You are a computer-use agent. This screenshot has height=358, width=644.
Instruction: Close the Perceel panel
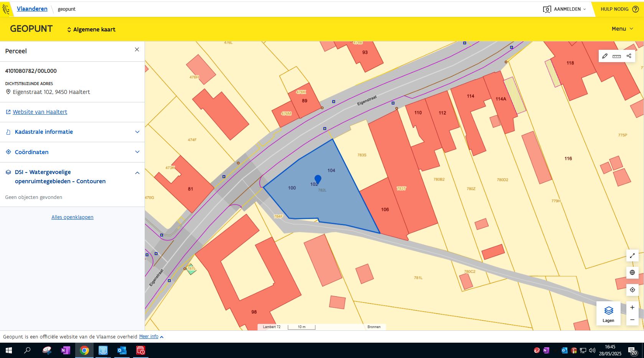pyautogui.click(x=137, y=50)
